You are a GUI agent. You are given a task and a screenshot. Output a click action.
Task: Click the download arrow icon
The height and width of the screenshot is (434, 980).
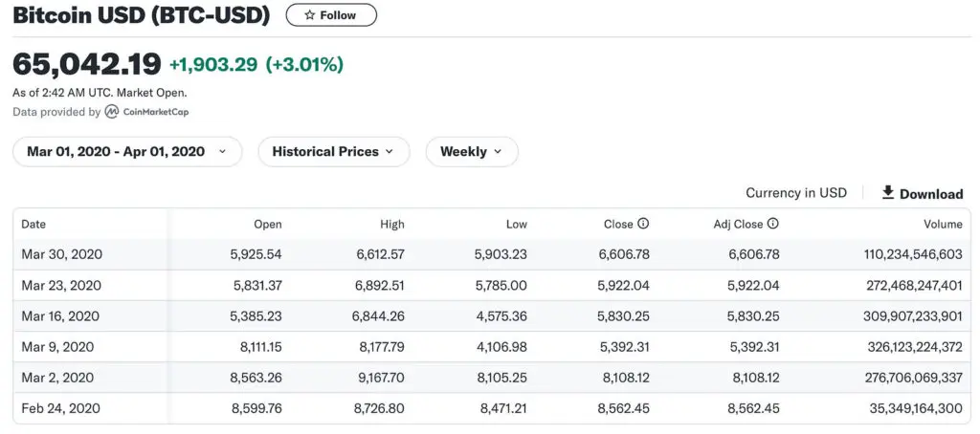click(887, 192)
